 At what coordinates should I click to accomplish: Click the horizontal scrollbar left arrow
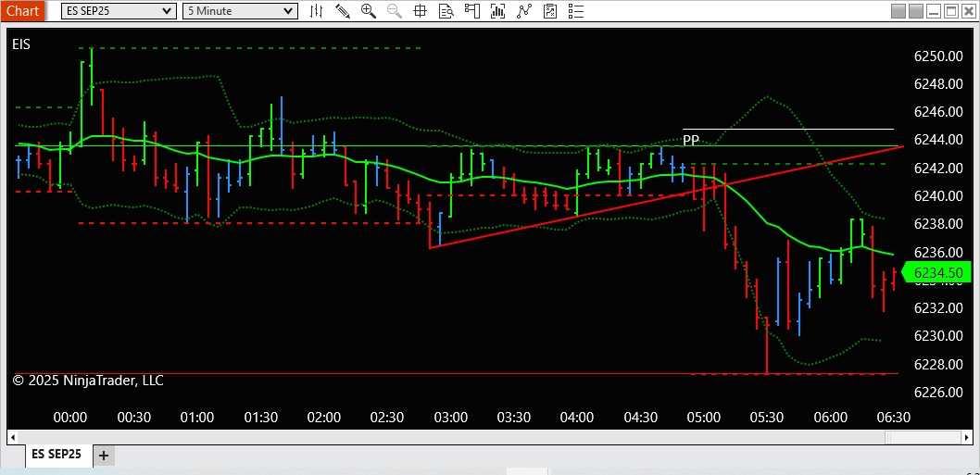(x=12, y=436)
